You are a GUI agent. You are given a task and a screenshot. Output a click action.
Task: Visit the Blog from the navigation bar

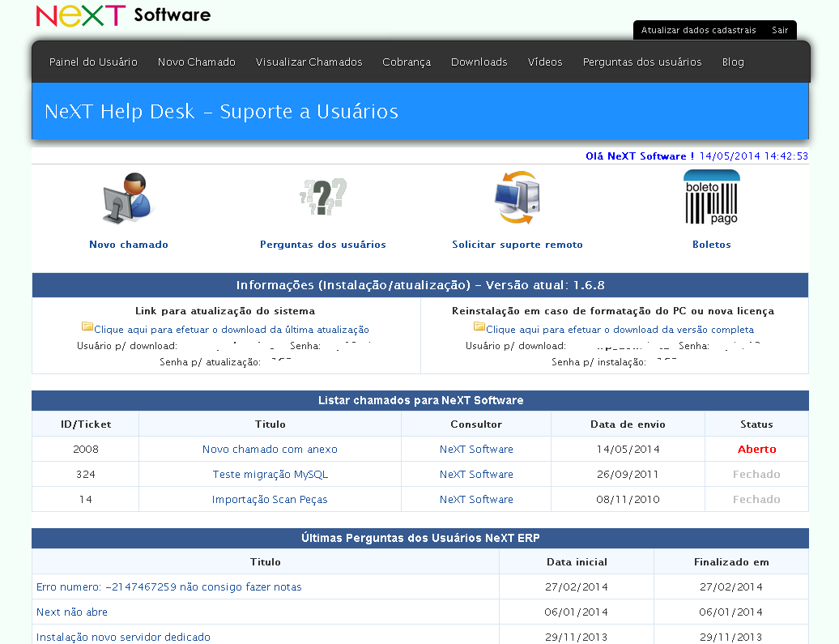tap(732, 62)
